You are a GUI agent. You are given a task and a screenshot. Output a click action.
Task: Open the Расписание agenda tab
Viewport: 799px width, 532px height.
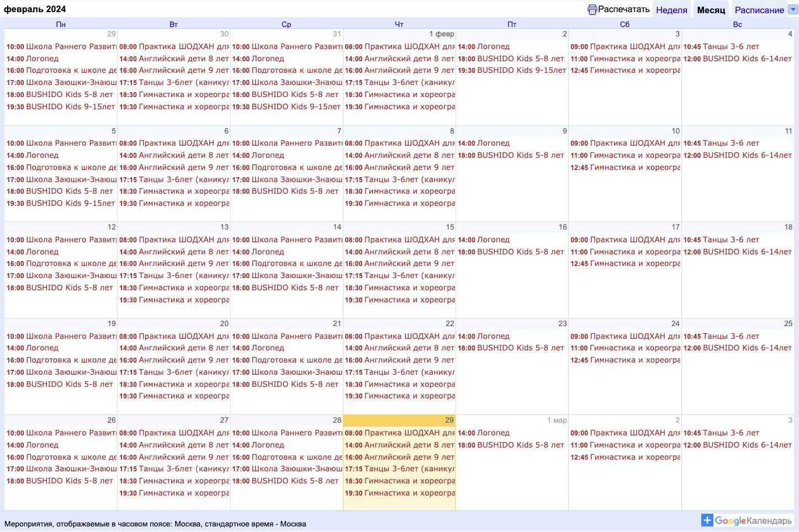coord(759,10)
